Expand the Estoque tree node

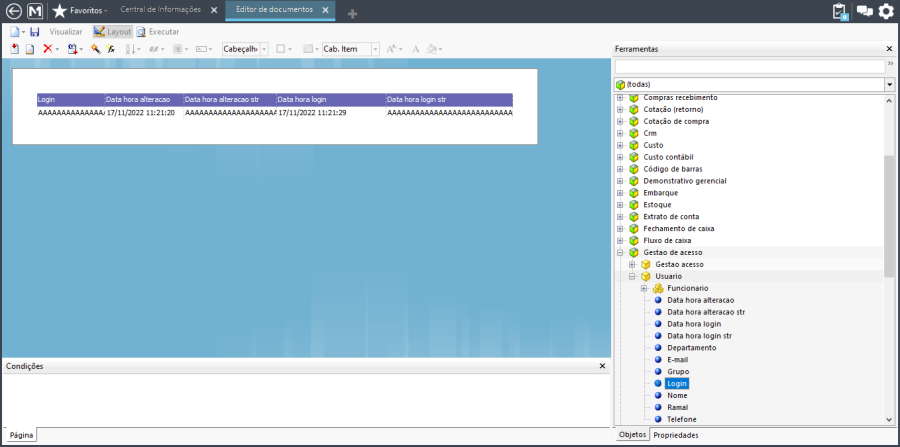(x=620, y=205)
